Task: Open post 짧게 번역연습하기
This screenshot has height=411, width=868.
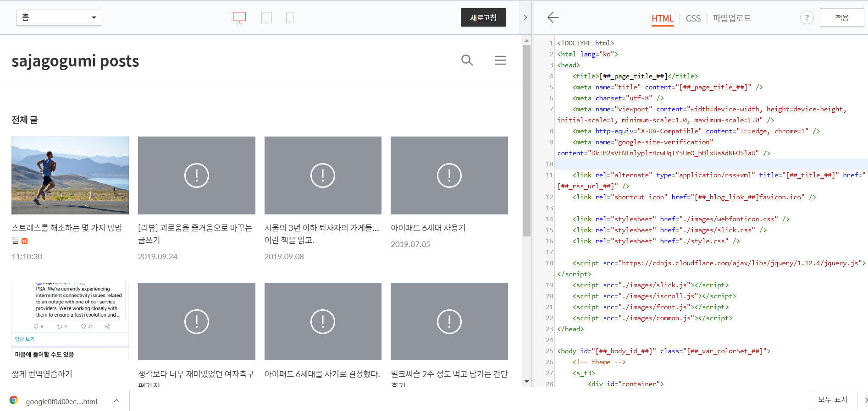Action: 42,374
